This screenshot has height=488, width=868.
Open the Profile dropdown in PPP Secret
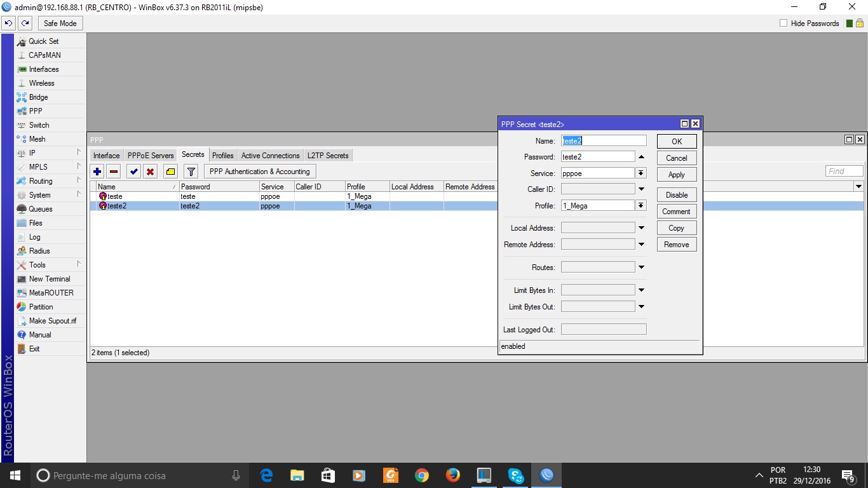[x=641, y=205]
